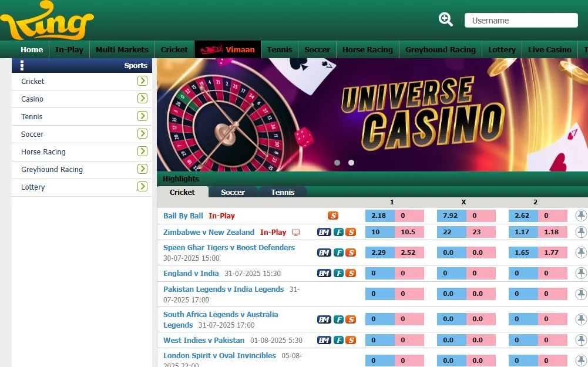
Task: Click the F icon for England v India
Action: (338, 273)
